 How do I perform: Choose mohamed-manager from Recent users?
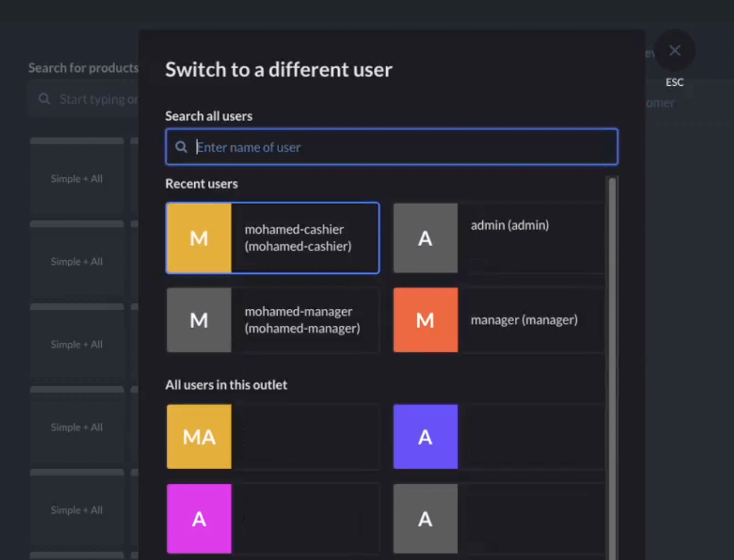point(302,320)
